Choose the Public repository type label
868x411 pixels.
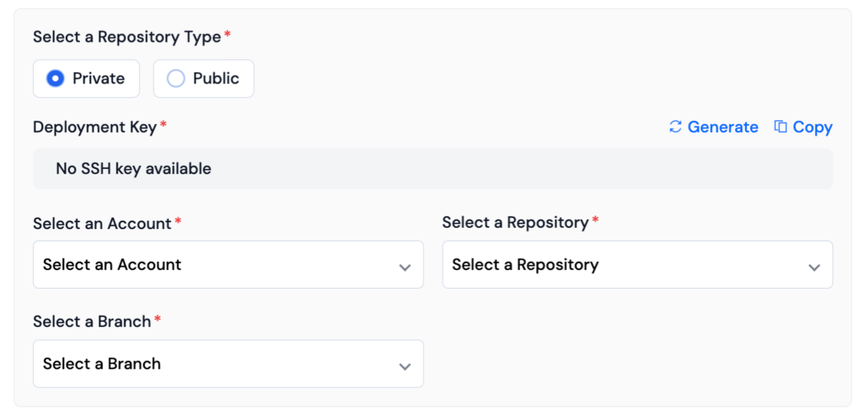216,79
